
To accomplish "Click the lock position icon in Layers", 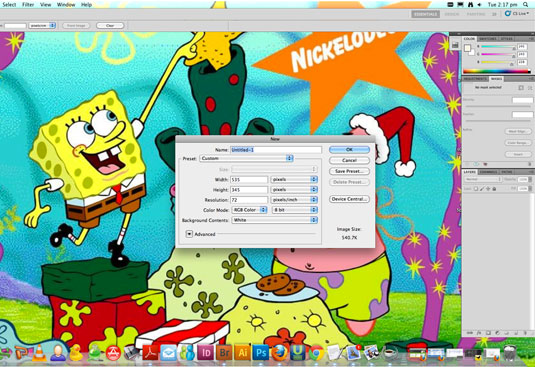I will (x=488, y=189).
